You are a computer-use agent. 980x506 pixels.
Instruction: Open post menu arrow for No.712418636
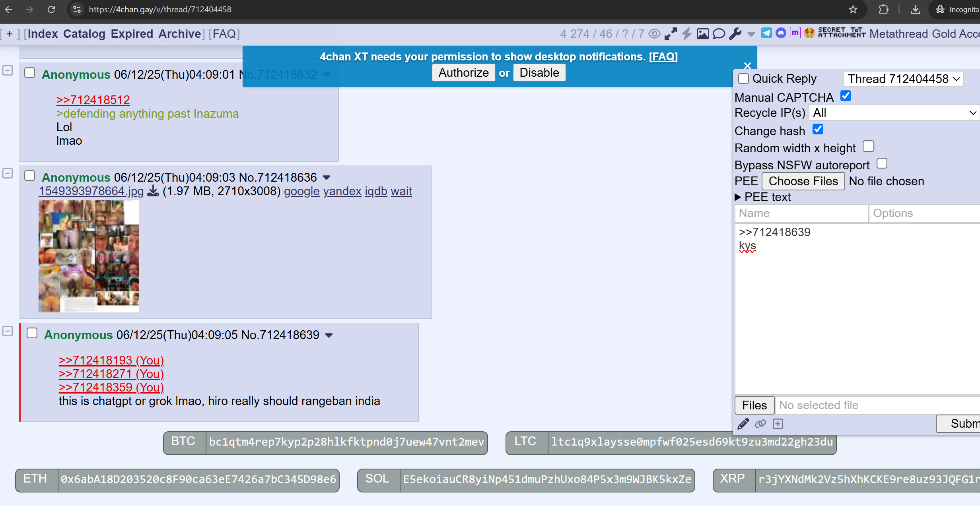pyautogui.click(x=327, y=178)
